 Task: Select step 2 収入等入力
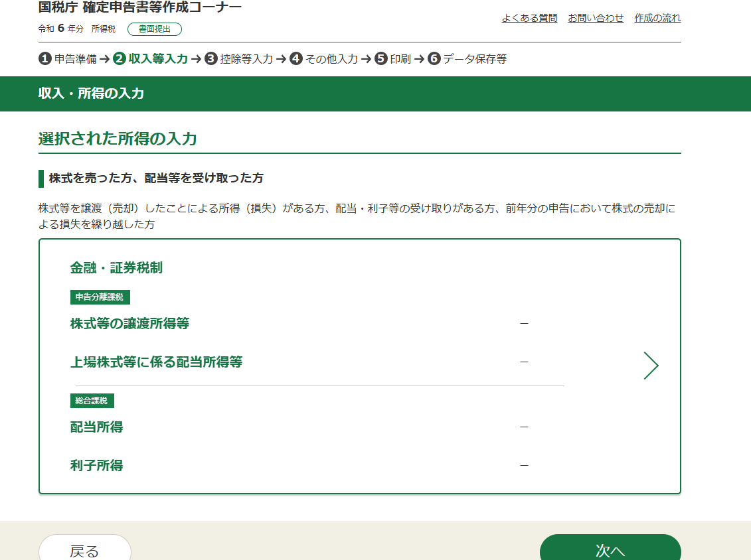point(150,59)
